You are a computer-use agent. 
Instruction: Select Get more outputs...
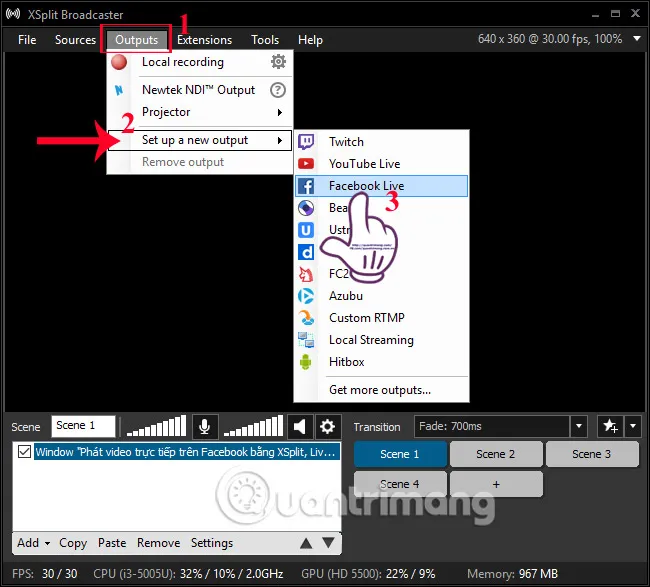(380, 390)
